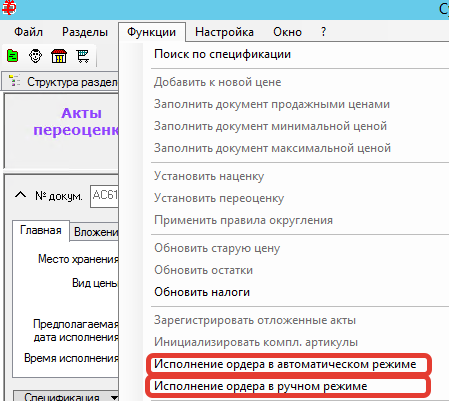Open the Настройка menu
This screenshot has height=402, width=452.
[224, 32]
